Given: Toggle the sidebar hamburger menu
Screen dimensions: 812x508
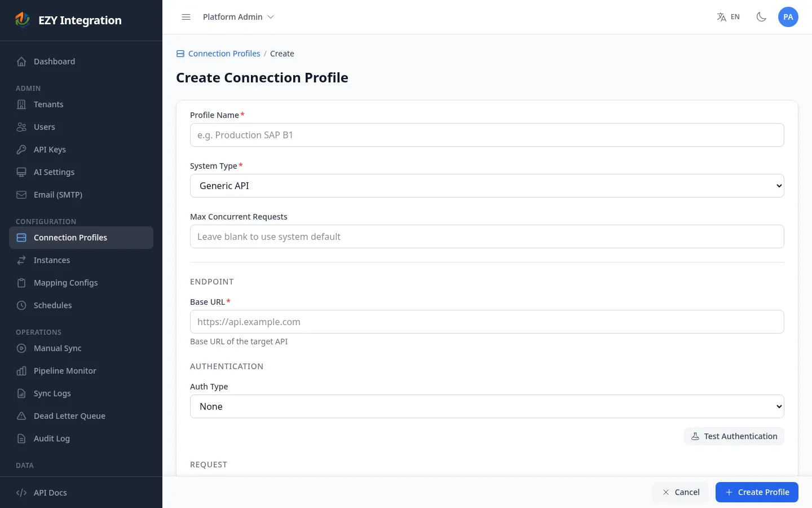Looking at the screenshot, I should click(x=186, y=17).
